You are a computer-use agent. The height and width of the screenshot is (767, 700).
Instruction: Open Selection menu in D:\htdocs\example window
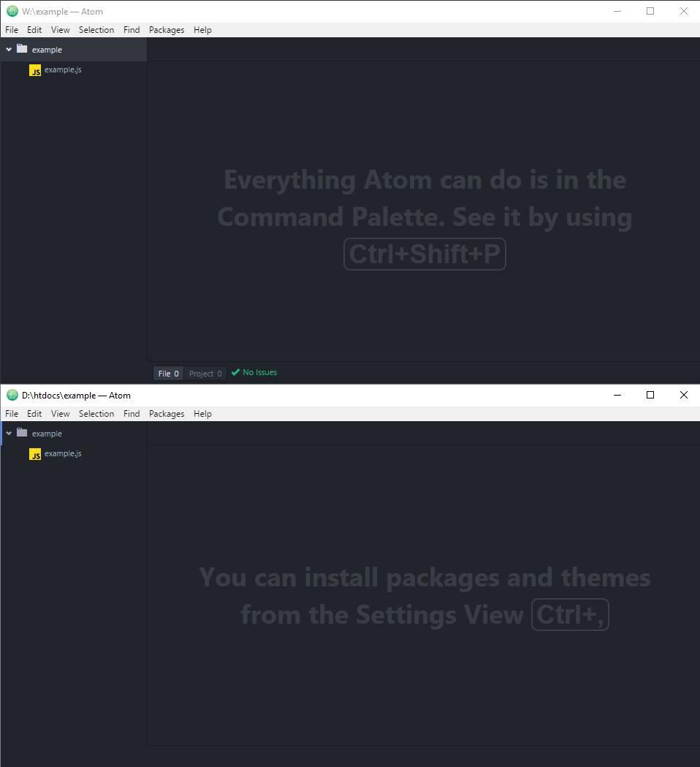pos(96,414)
